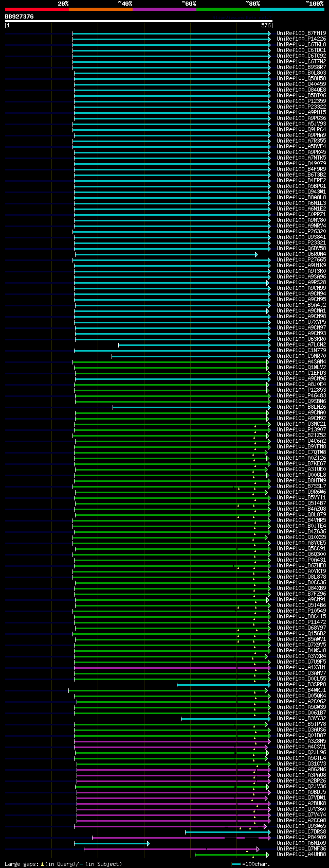
Task: Select the UniRef100_C5MR70 label
Action: (x=301, y=356)
